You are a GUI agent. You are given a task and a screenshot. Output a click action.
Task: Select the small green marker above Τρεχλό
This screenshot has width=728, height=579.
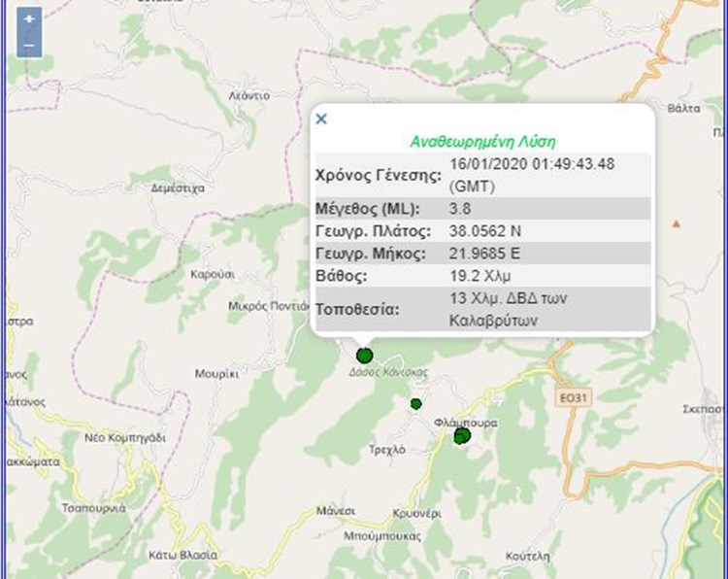[x=415, y=403]
